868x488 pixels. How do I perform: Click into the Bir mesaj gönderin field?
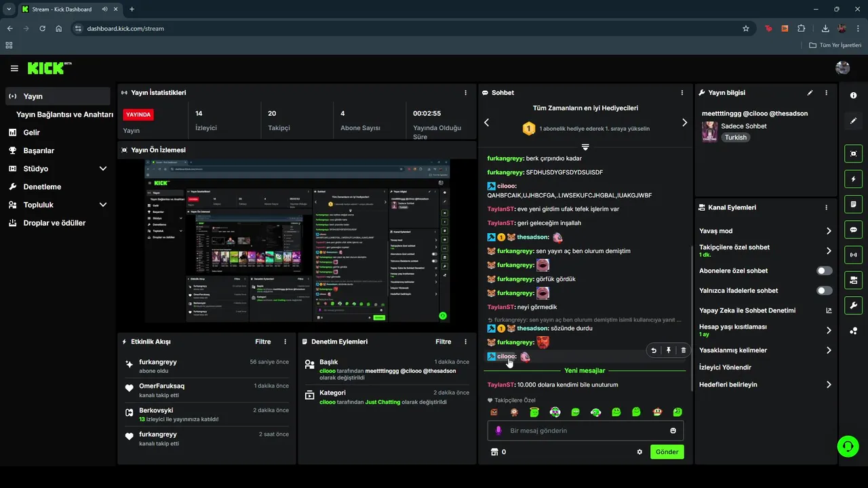585,430
